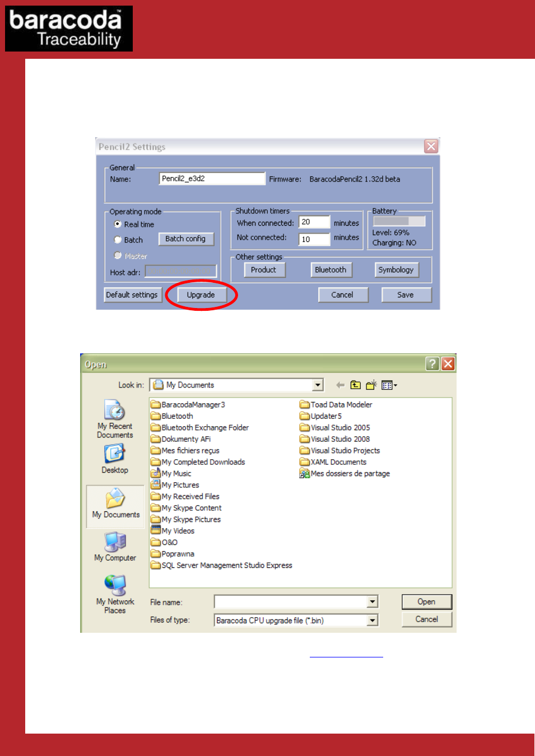Screen dimensions: 535x756
Task: Expand the Look in dropdown
Action: pyautogui.click(x=318, y=385)
